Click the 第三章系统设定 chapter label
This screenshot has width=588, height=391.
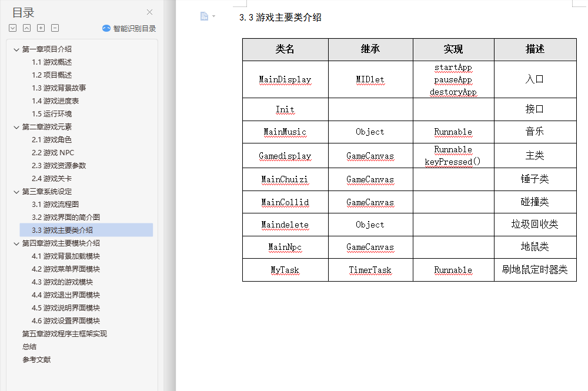(46, 192)
